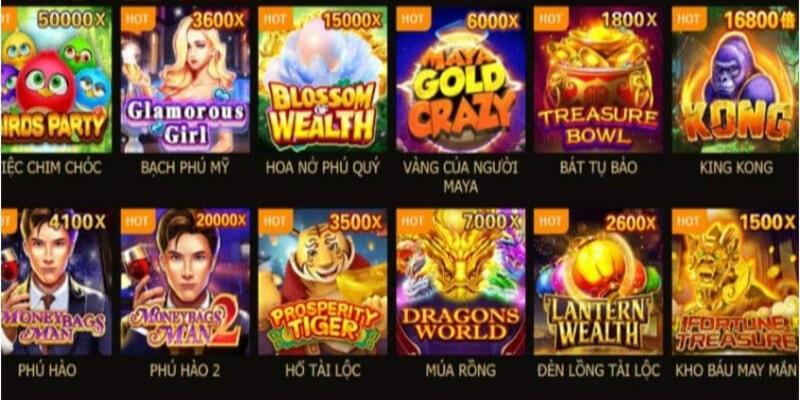Launch the Glamorous Girl slot game
800x400 pixels.
[x=185, y=80]
